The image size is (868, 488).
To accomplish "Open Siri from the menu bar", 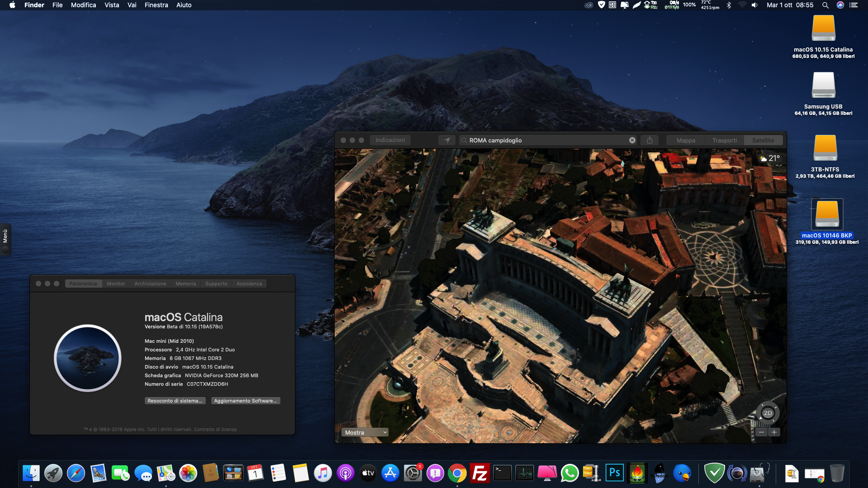I will (x=840, y=5).
